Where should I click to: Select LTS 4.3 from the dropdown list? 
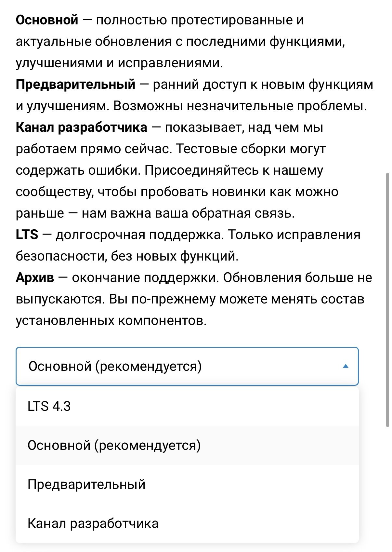click(187, 406)
